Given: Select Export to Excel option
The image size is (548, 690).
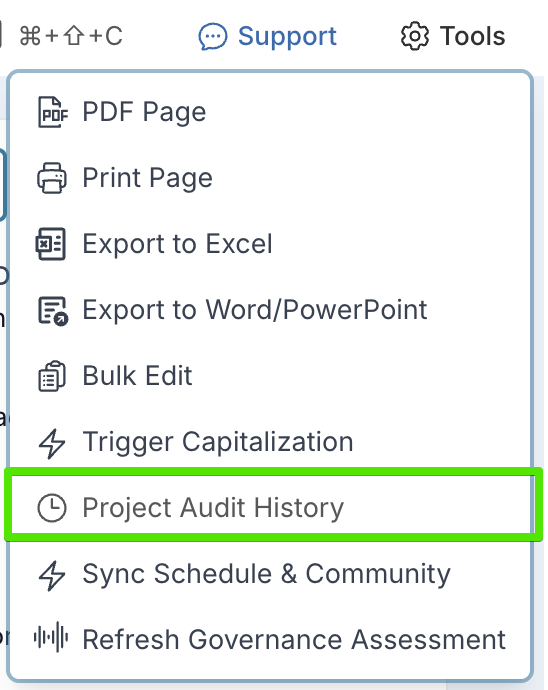Looking at the screenshot, I should click(x=270, y=244).
